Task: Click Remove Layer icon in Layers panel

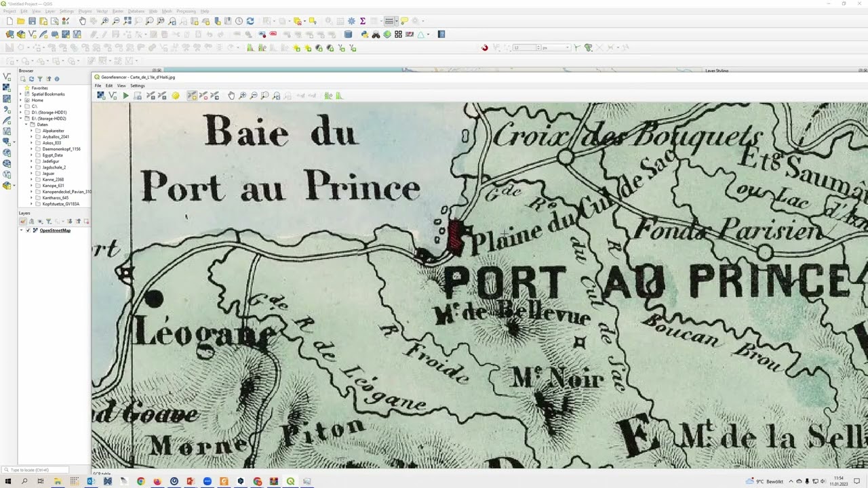Action: click(87, 222)
